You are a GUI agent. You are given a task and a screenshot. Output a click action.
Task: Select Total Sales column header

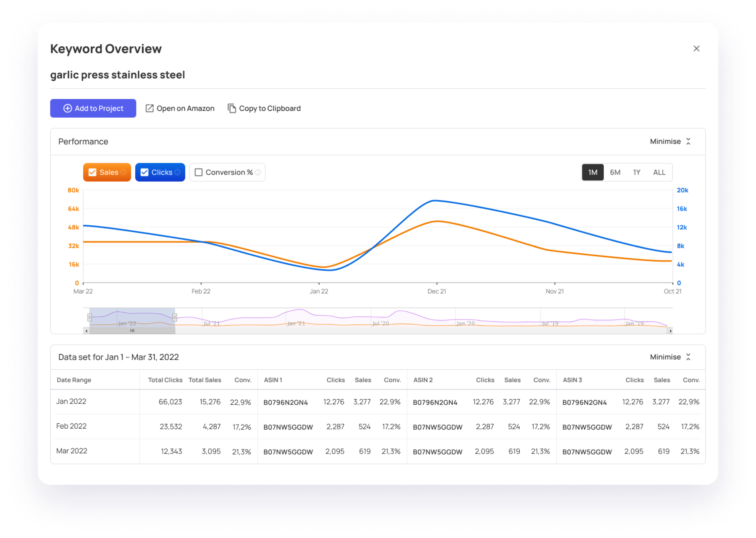(204, 380)
